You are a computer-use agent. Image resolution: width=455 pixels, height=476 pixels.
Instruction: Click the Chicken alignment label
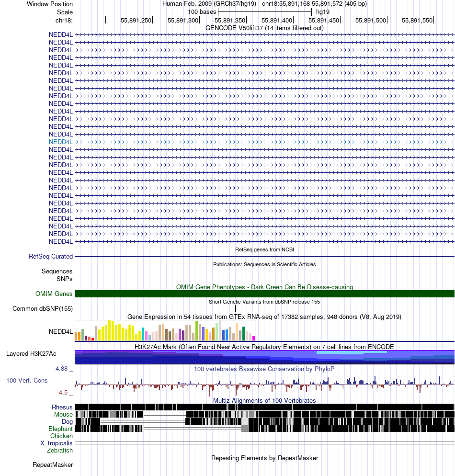tap(61, 436)
